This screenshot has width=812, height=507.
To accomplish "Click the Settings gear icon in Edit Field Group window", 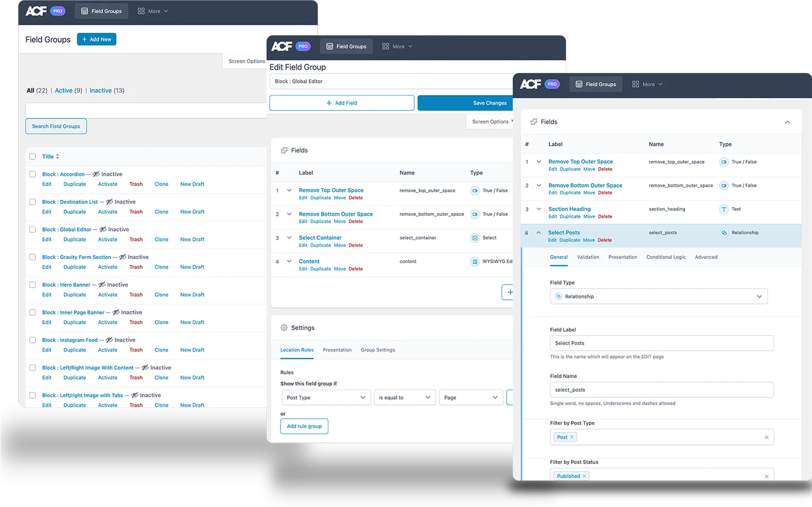I will (x=284, y=328).
